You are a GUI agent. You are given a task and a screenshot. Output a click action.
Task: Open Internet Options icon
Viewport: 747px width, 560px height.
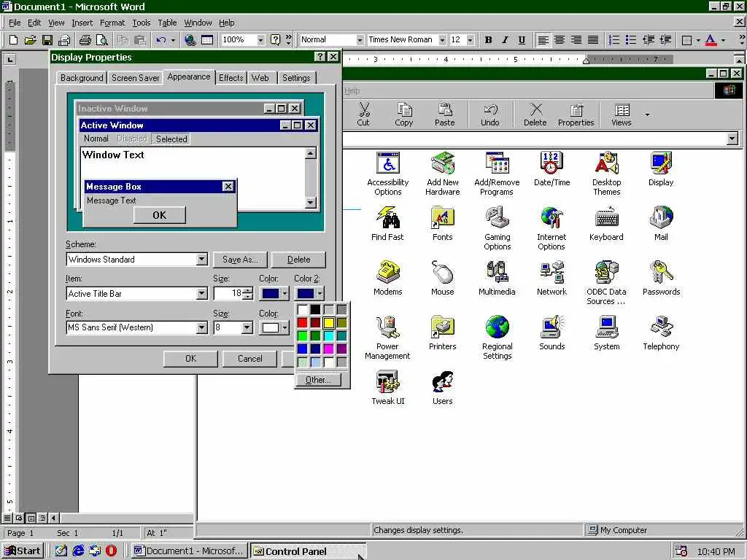pyautogui.click(x=551, y=228)
